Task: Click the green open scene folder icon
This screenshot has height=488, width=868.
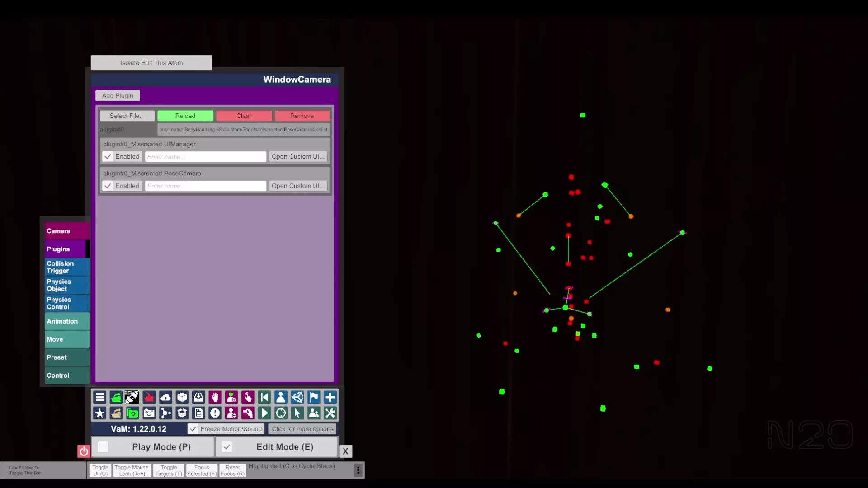Action: [116, 397]
